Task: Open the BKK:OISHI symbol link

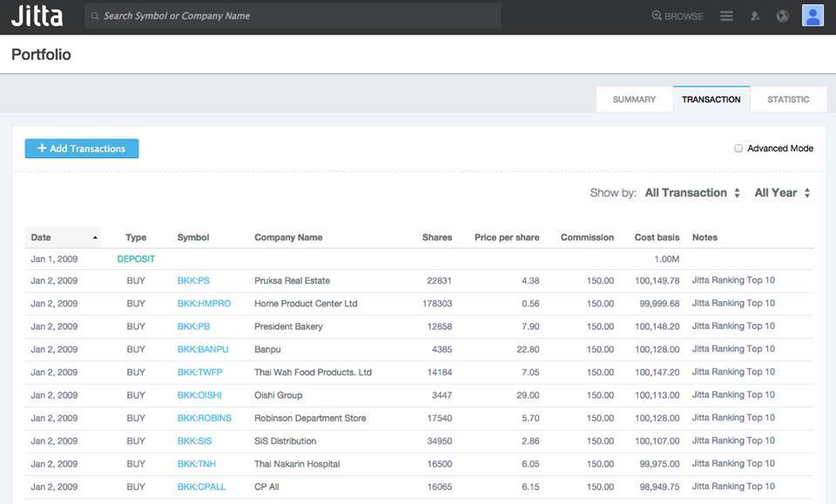Action: tap(199, 395)
